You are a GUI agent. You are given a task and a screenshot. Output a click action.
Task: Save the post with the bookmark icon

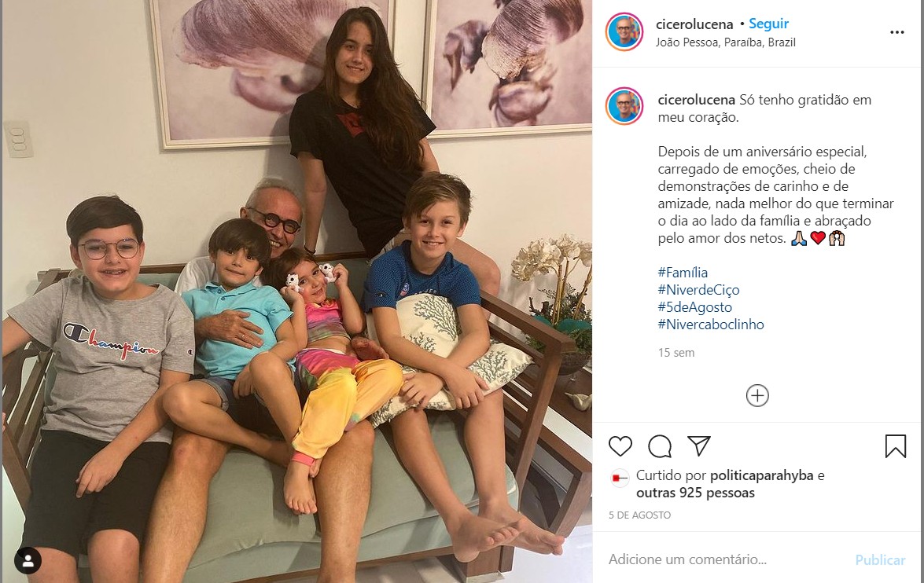click(x=895, y=445)
